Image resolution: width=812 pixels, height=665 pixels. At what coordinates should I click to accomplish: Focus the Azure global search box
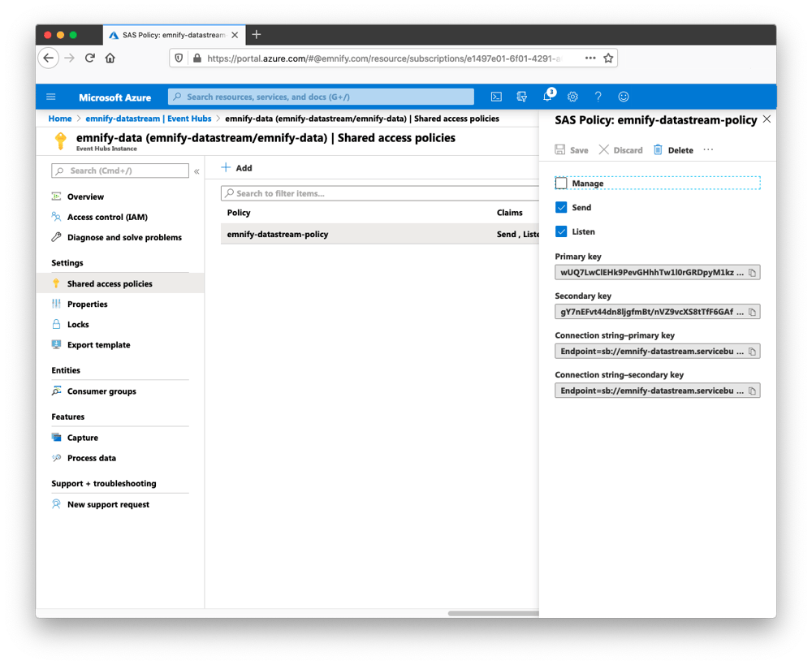(x=321, y=97)
